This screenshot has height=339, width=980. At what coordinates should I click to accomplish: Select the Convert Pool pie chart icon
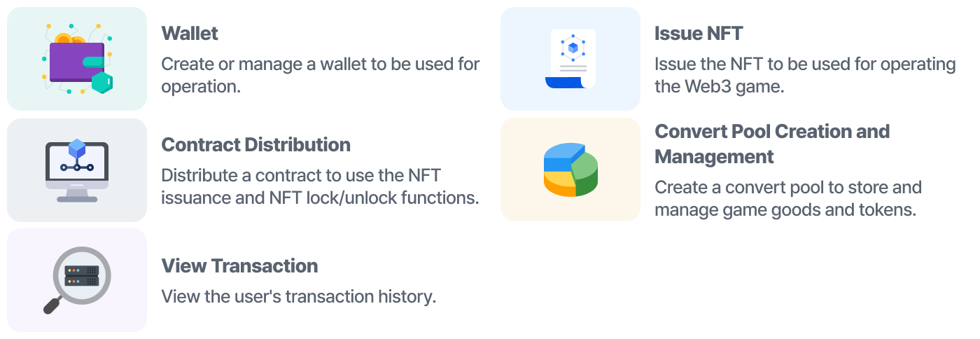(x=570, y=169)
